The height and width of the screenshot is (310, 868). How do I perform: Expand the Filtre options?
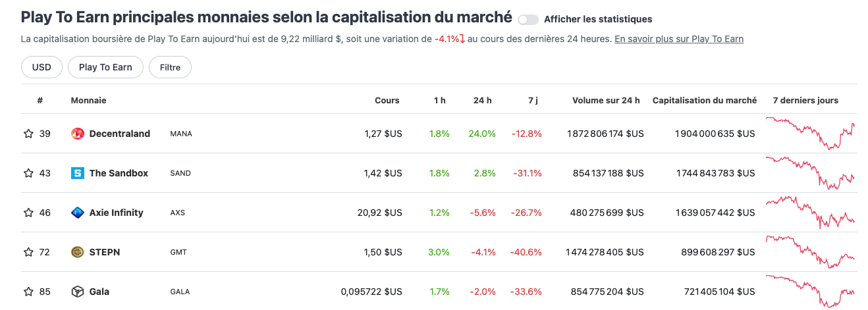tap(170, 67)
